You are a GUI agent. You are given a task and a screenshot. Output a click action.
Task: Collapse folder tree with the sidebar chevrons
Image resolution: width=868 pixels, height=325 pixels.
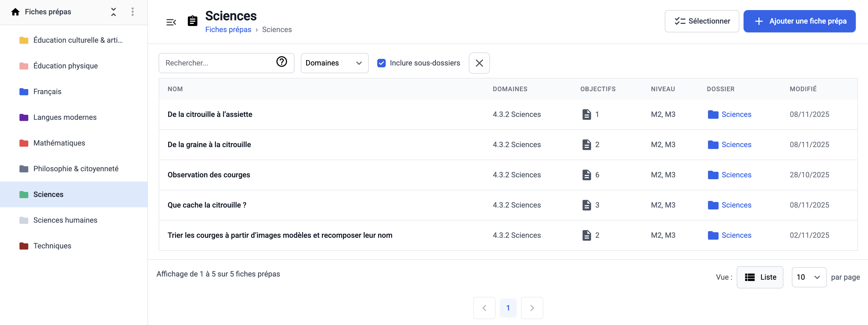click(114, 12)
